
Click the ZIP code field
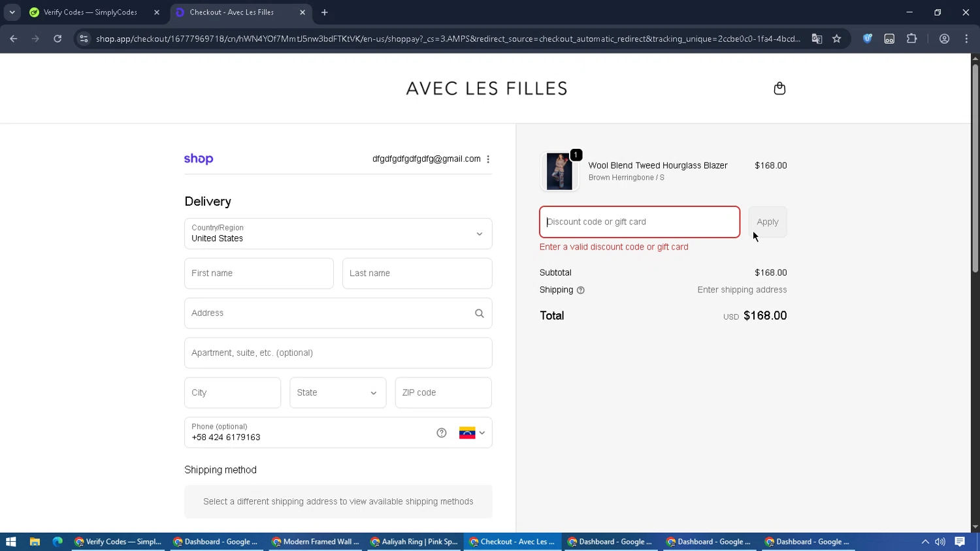(x=443, y=393)
